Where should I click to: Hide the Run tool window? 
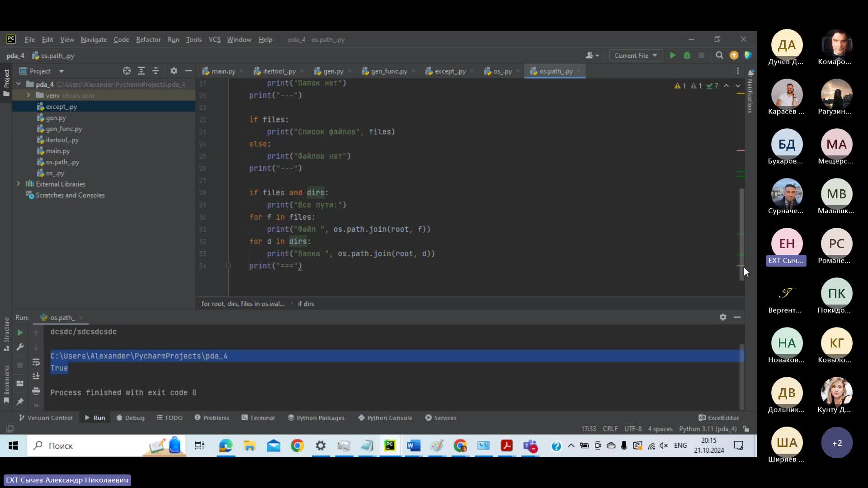pyautogui.click(x=737, y=317)
